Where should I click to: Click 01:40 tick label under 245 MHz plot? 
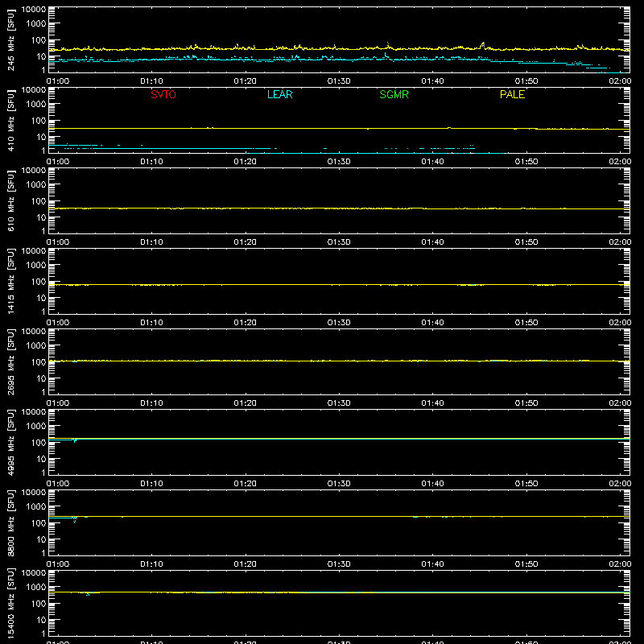pyautogui.click(x=432, y=81)
